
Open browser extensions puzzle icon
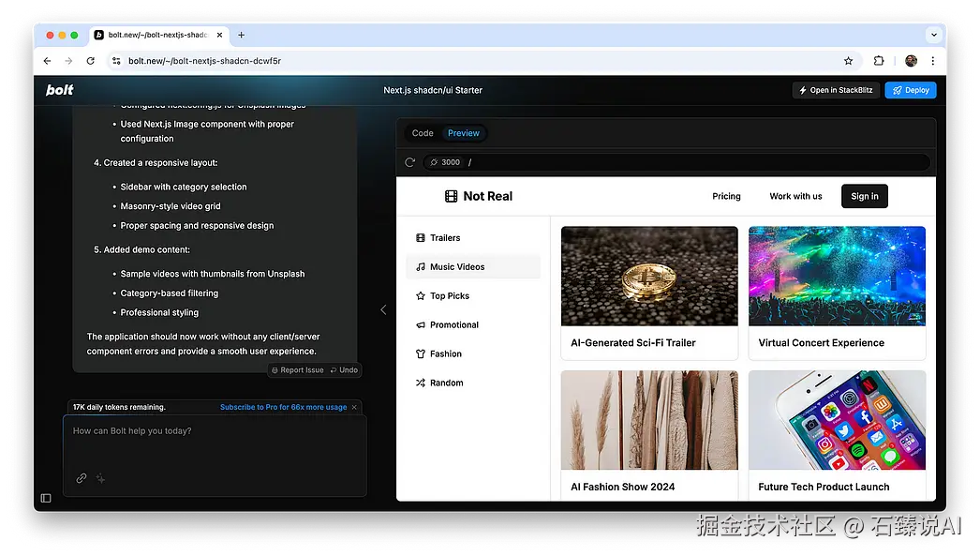pyautogui.click(x=879, y=61)
